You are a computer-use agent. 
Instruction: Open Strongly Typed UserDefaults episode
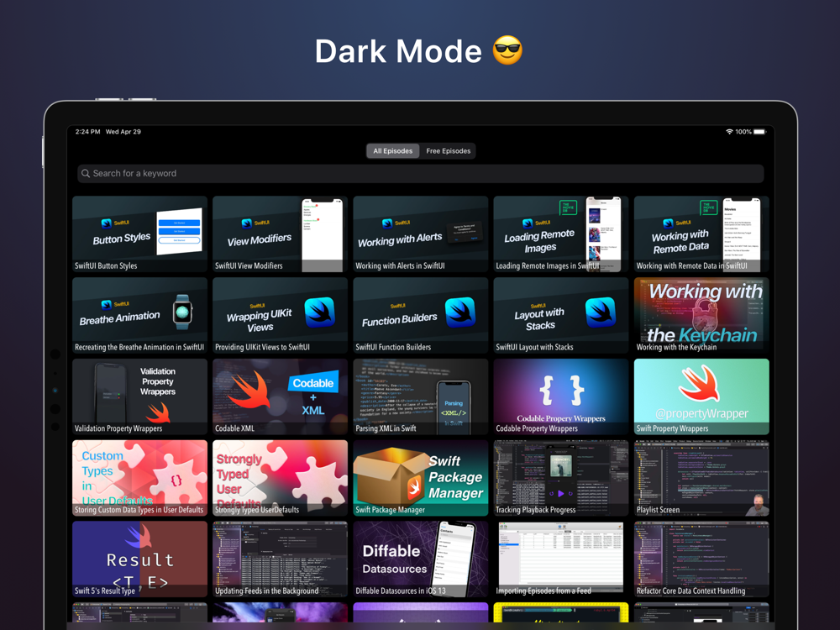pyautogui.click(x=281, y=478)
